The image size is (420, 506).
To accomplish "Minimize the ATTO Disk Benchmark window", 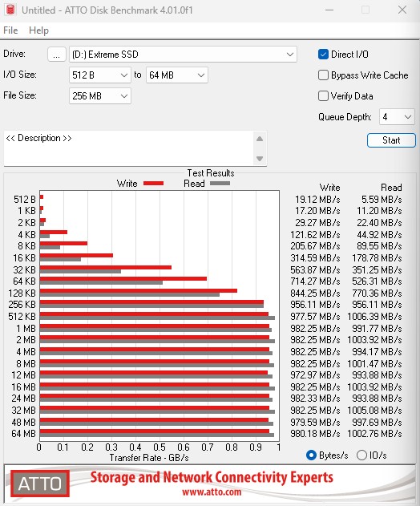I will tap(329, 10).
